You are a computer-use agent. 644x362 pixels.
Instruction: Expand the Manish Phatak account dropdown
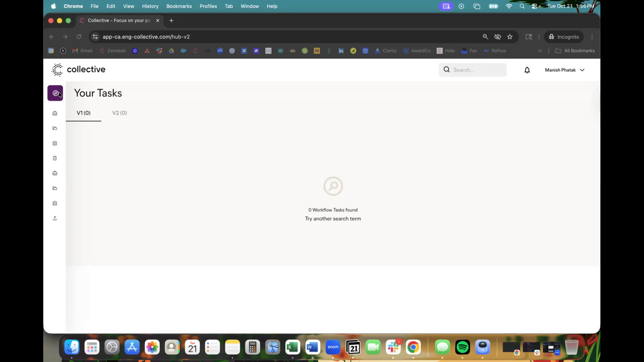(565, 70)
